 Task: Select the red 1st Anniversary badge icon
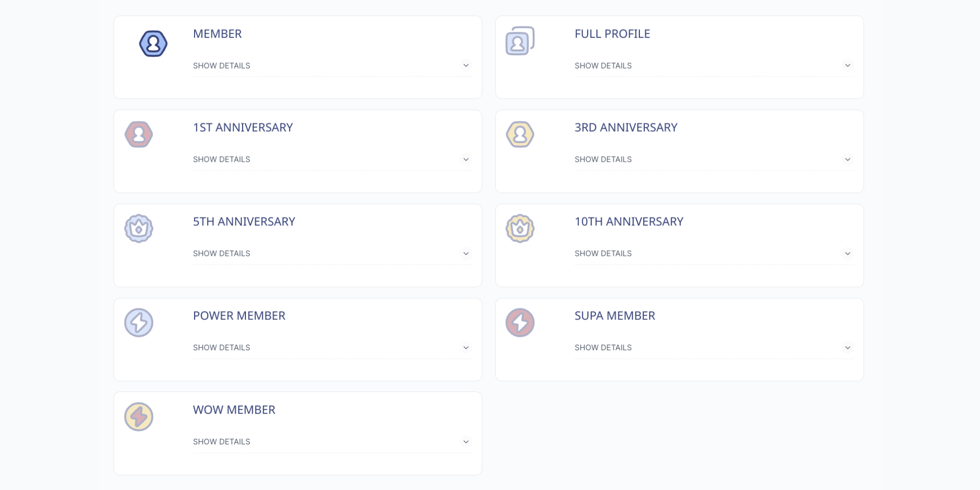pyautogui.click(x=139, y=134)
